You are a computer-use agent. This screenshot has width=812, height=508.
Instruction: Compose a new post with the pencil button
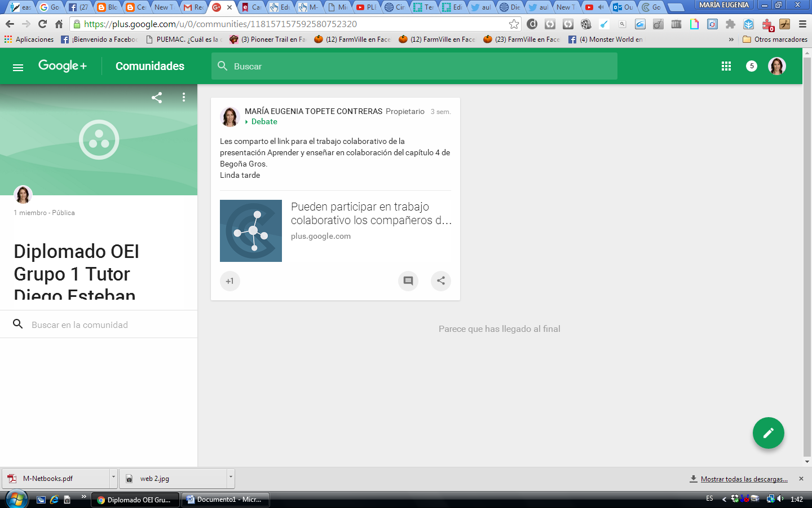769,433
